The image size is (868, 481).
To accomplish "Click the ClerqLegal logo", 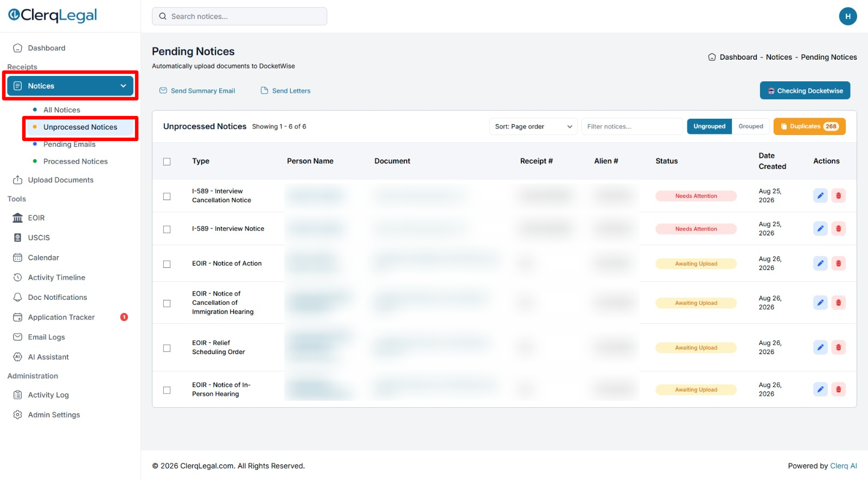I will (53, 15).
